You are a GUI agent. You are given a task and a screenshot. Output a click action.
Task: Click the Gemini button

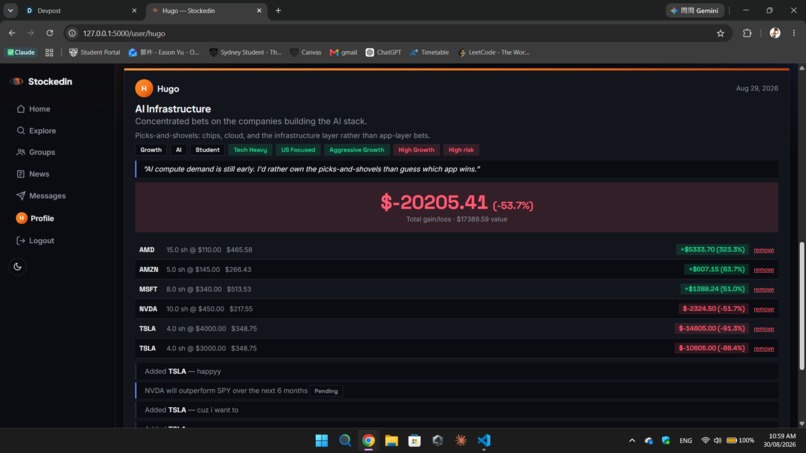pos(695,10)
